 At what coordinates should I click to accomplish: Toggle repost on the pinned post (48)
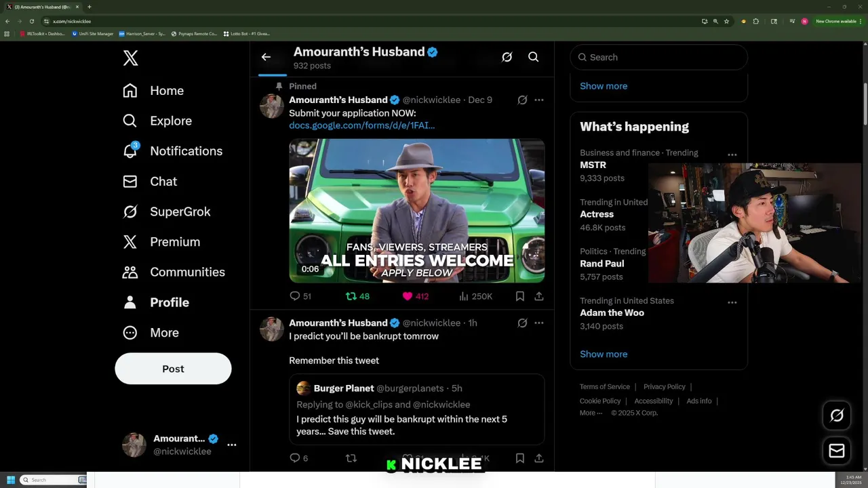(x=357, y=296)
